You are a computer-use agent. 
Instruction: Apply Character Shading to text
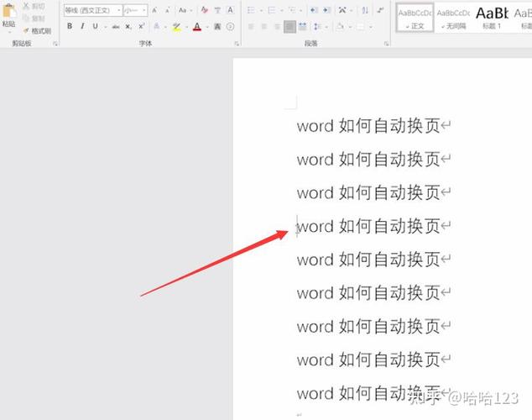(x=217, y=26)
